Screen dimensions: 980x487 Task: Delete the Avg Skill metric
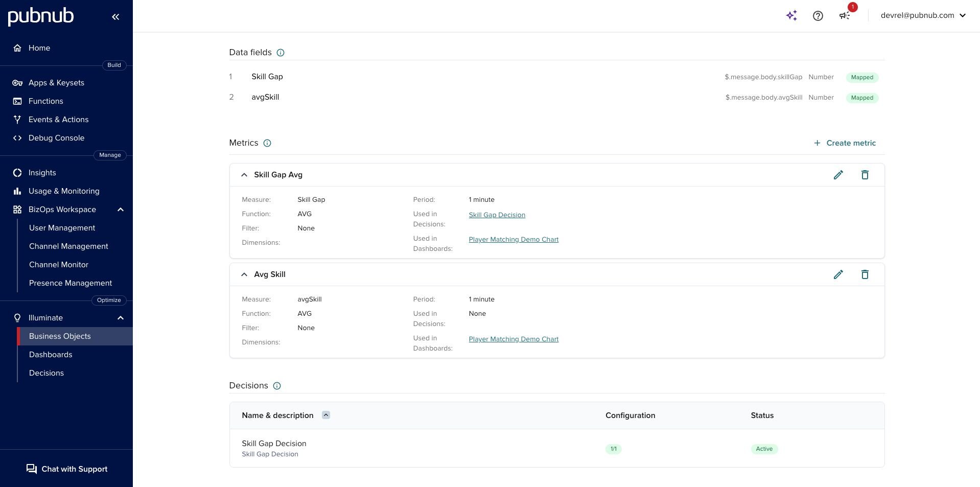[x=865, y=274]
